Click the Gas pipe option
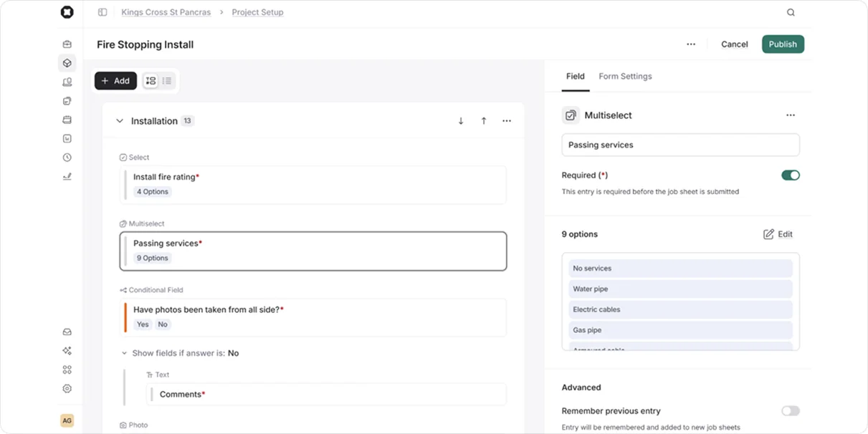 [x=680, y=330]
